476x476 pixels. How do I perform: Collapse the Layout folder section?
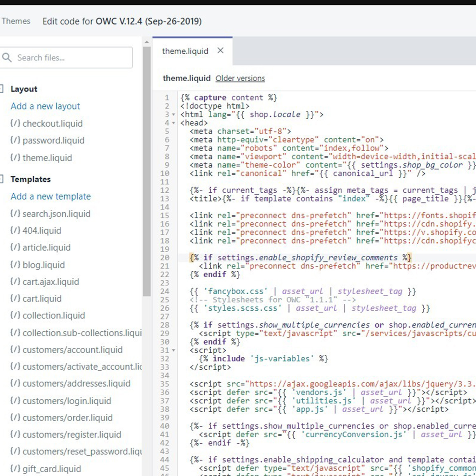[x=2, y=89]
